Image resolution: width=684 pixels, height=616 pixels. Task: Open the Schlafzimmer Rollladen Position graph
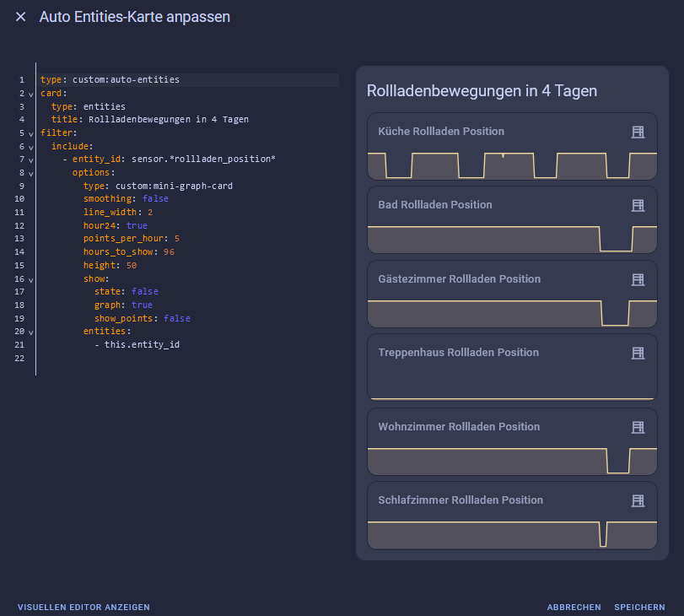click(x=512, y=534)
